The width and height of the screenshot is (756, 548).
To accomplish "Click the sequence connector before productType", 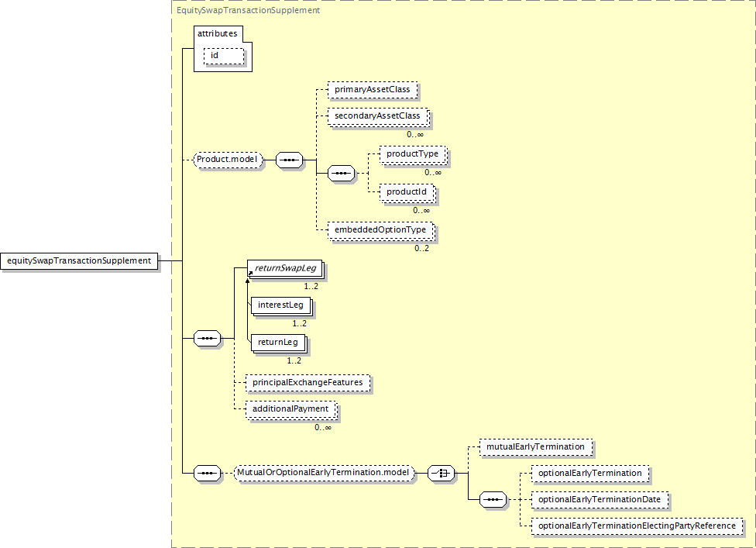I will tap(342, 173).
